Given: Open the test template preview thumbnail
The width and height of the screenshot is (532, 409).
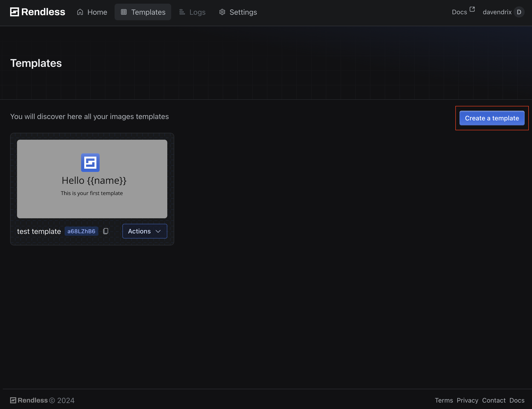Looking at the screenshot, I should (x=92, y=179).
